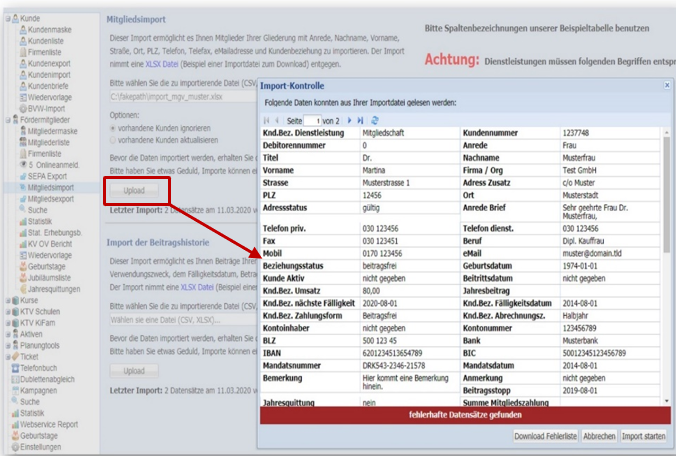
Task: Open Jahresquittungen in sidebar
Action: 50,289
